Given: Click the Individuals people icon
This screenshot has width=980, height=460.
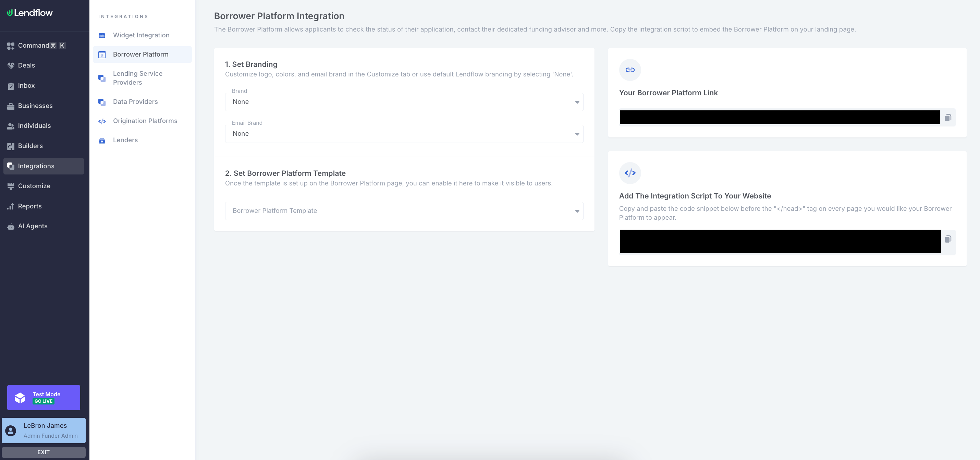Looking at the screenshot, I should [x=11, y=126].
